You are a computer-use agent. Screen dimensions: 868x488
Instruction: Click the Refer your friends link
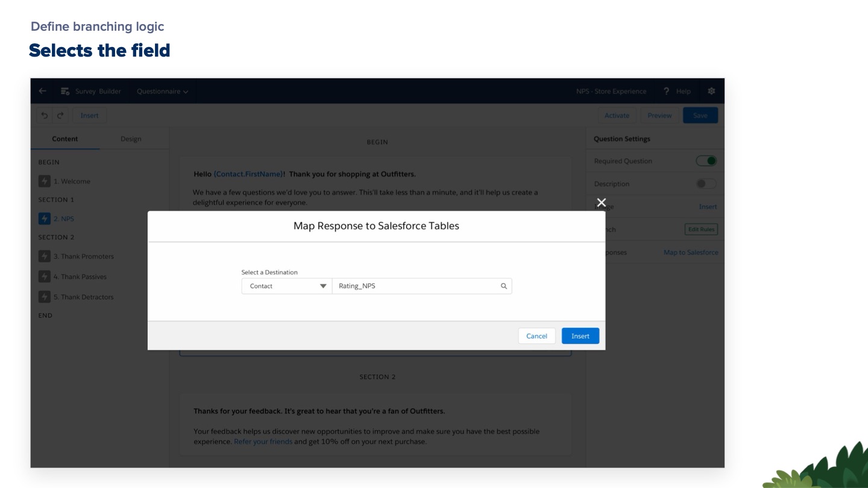pos(263,442)
